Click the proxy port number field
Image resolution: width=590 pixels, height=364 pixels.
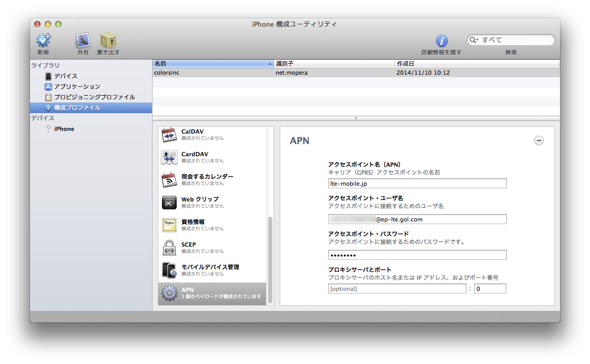click(490, 289)
